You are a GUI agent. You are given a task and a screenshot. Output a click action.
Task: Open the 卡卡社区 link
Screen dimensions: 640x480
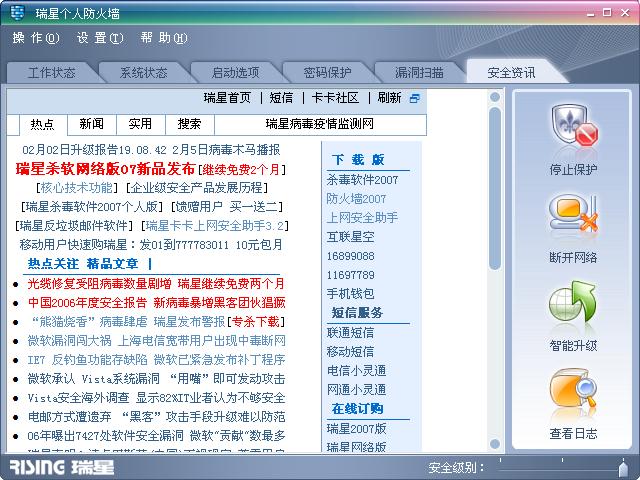point(335,98)
